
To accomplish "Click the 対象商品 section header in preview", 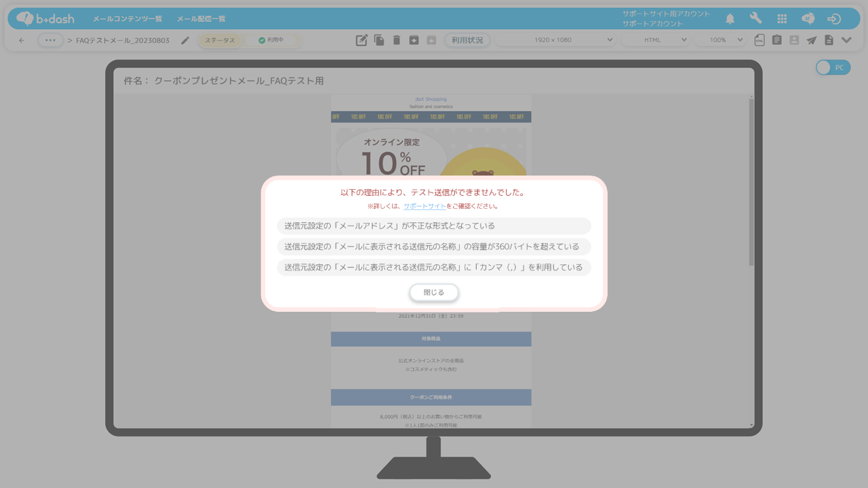I will (431, 338).
